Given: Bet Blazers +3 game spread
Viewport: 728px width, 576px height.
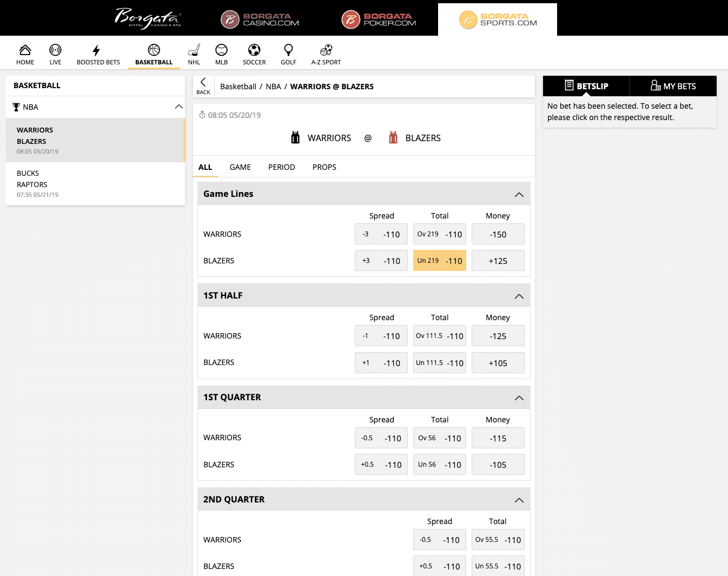Looking at the screenshot, I should point(381,261).
